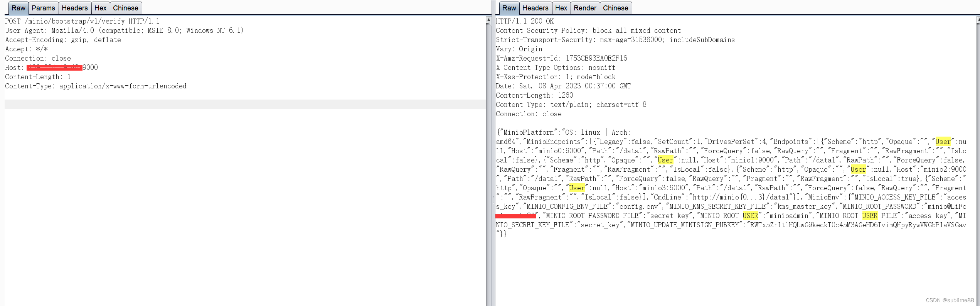Click the Content-Type: text/plain; charset=utf-8 line

click(571, 105)
